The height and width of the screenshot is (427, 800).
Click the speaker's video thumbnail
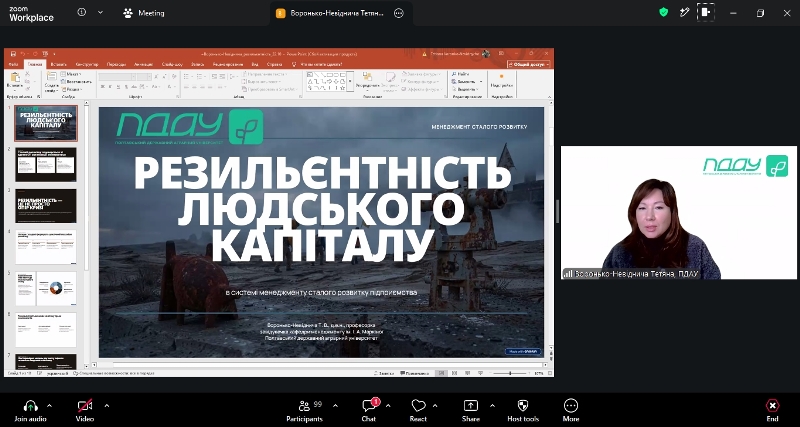click(679, 213)
